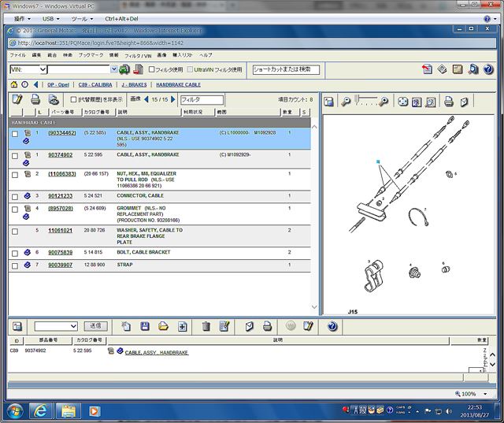Open the ヘルプ menu
504x423 pixels.
coord(206,55)
